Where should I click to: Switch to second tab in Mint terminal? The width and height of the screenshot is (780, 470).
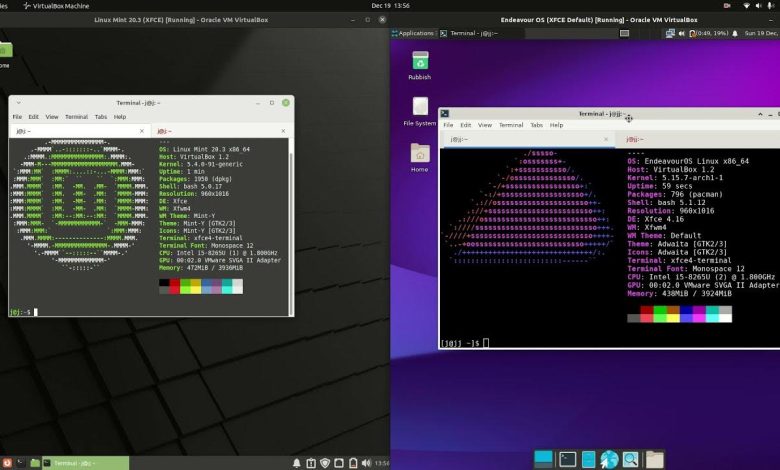pos(220,131)
